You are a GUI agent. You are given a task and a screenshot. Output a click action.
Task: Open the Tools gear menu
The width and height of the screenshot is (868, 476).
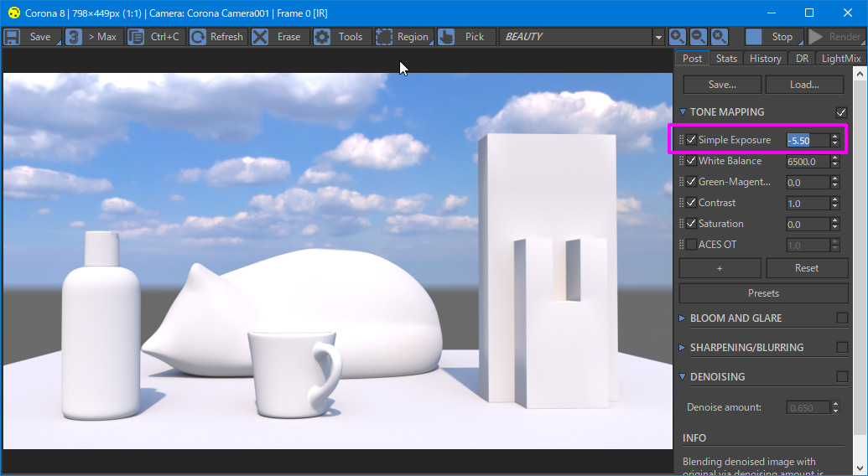(322, 37)
